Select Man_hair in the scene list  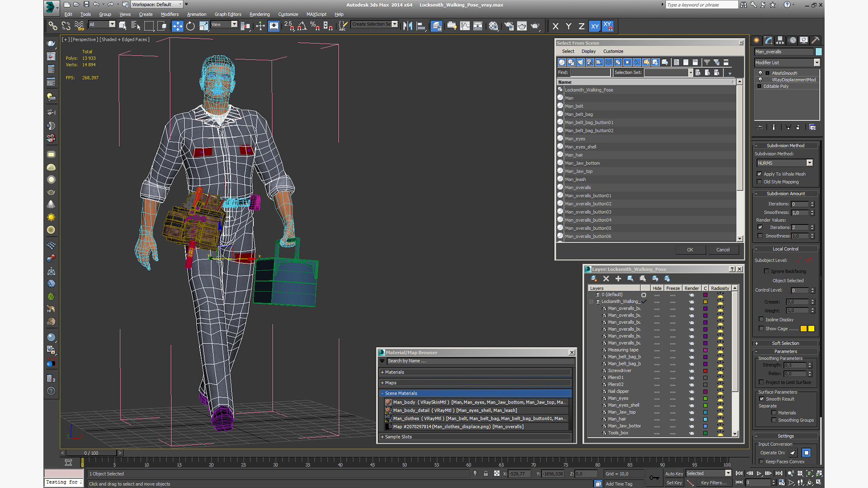574,155
